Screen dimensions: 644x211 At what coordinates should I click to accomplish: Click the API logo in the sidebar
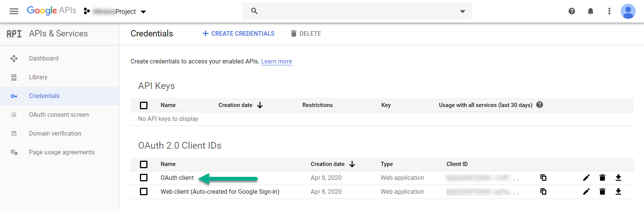coord(14,34)
